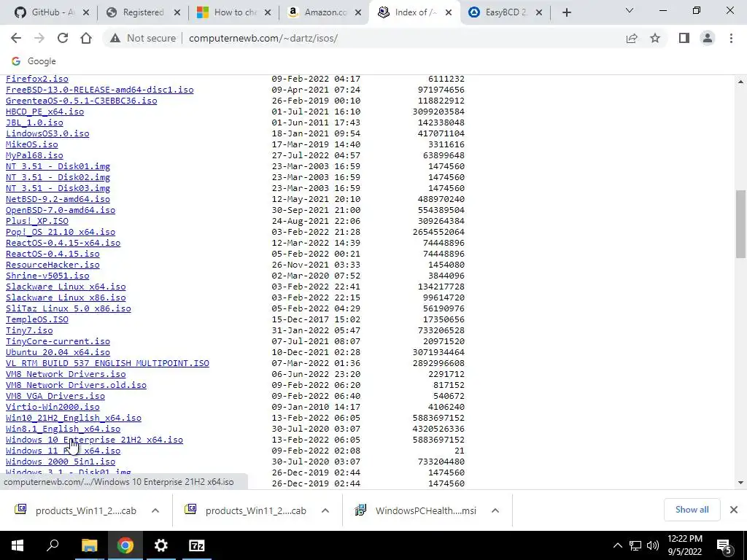Reload the current page

click(63, 38)
